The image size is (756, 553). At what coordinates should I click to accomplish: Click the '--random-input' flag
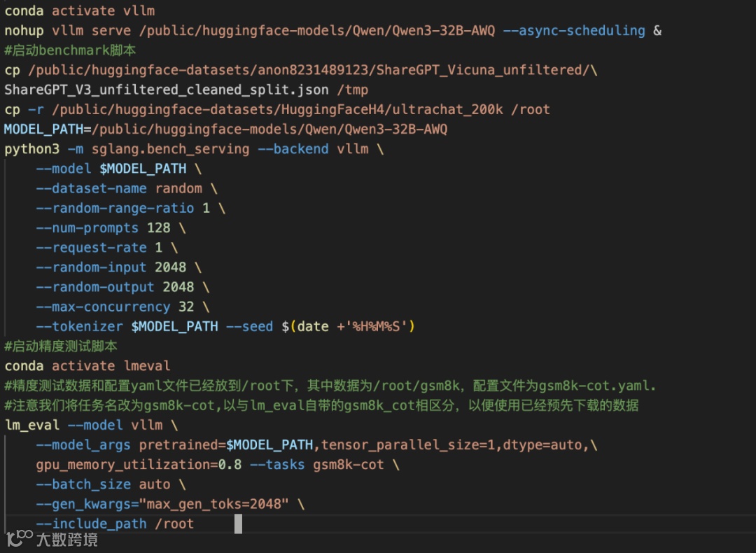click(91, 267)
